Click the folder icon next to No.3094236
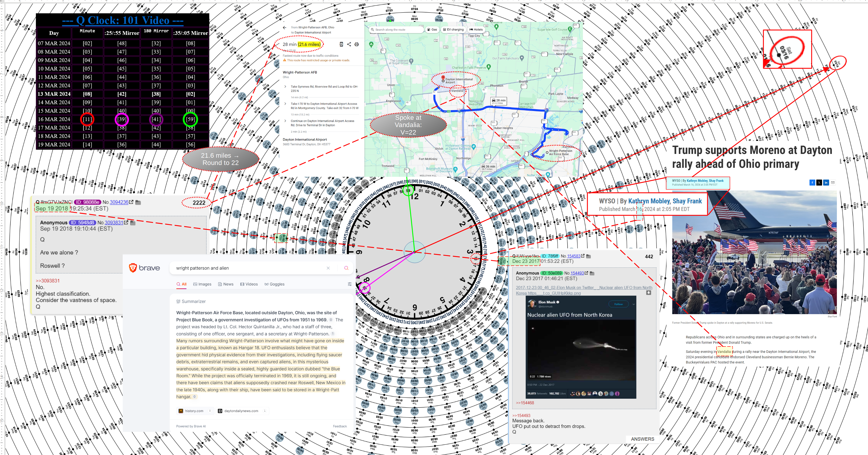 [x=138, y=202]
